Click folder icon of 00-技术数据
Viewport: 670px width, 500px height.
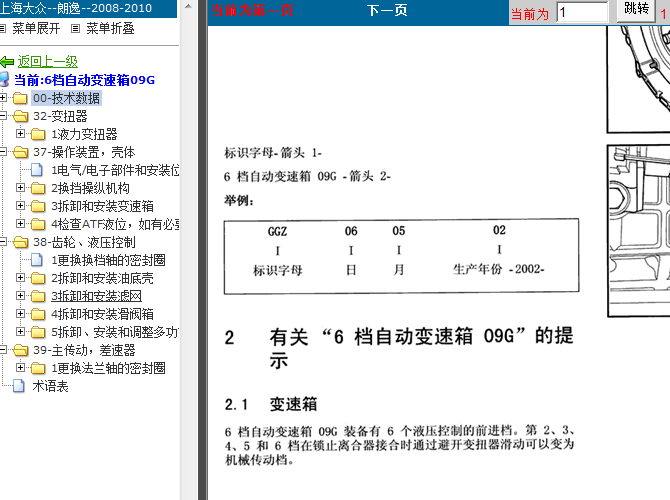[x=20, y=98]
